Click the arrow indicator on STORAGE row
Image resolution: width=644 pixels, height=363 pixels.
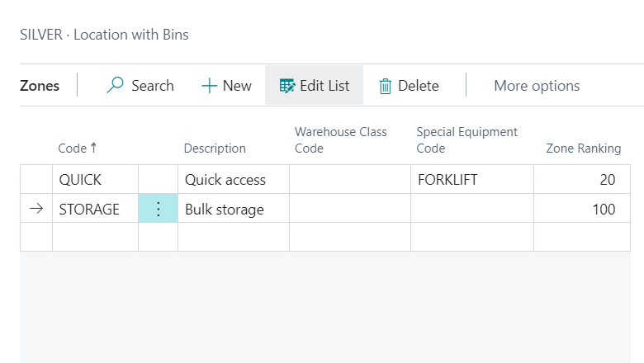click(x=36, y=210)
